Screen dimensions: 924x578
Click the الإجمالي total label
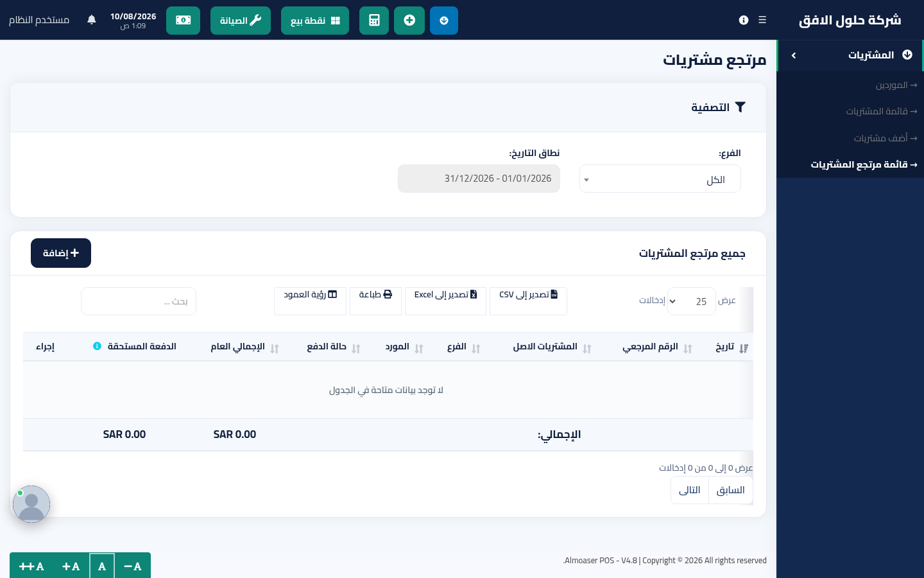[560, 435]
